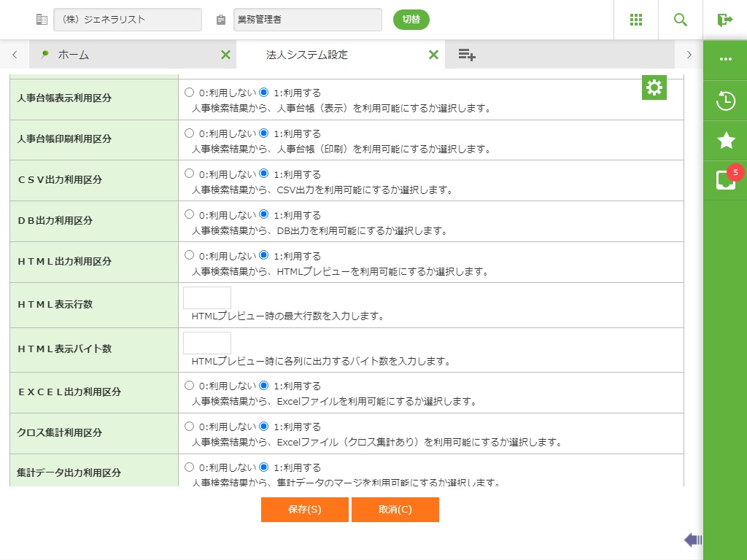This screenshot has width=747, height=560.
Task: Open the history clock icon in sidebar
Action: 725,101
